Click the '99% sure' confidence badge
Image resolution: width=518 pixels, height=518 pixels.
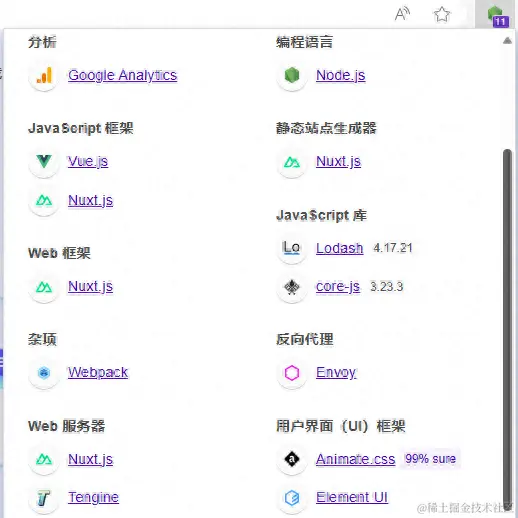tap(430, 459)
